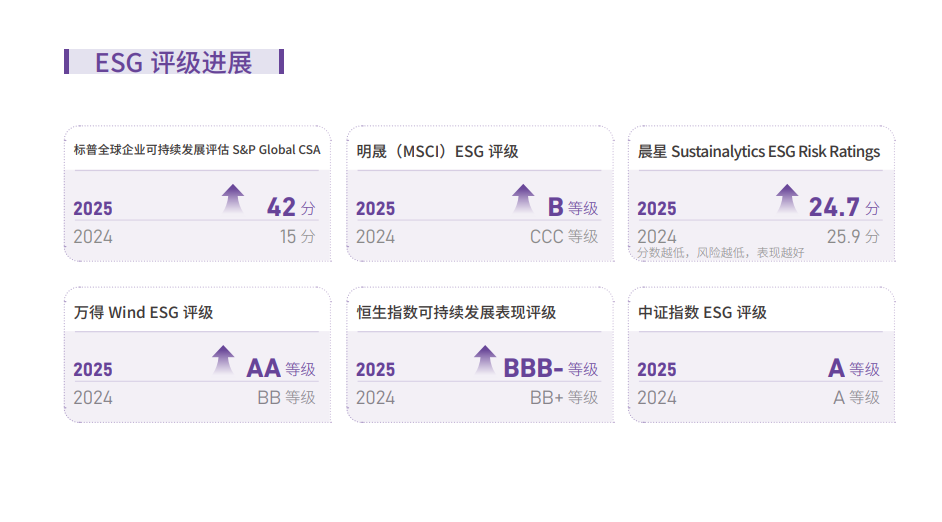Click the AA 等级 Wind rating
Screen dimensions: 942x522
tap(280, 368)
